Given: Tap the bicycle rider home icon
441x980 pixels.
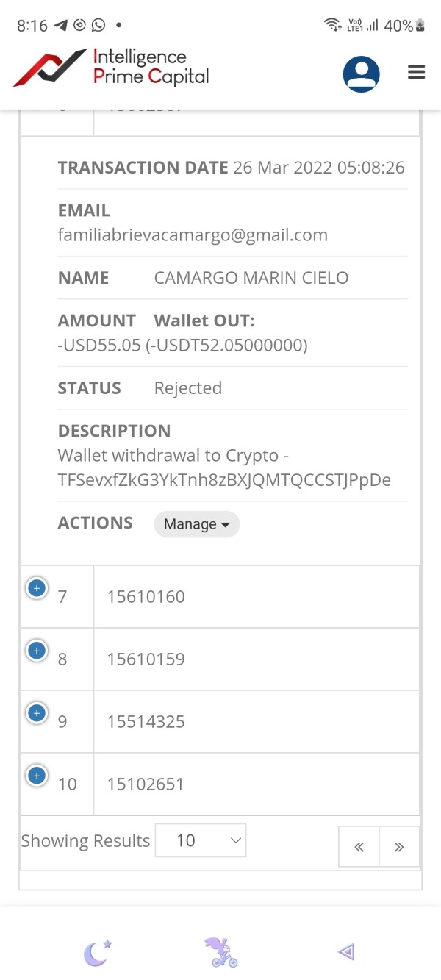Looking at the screenshot, I should [x=221, y=952].
